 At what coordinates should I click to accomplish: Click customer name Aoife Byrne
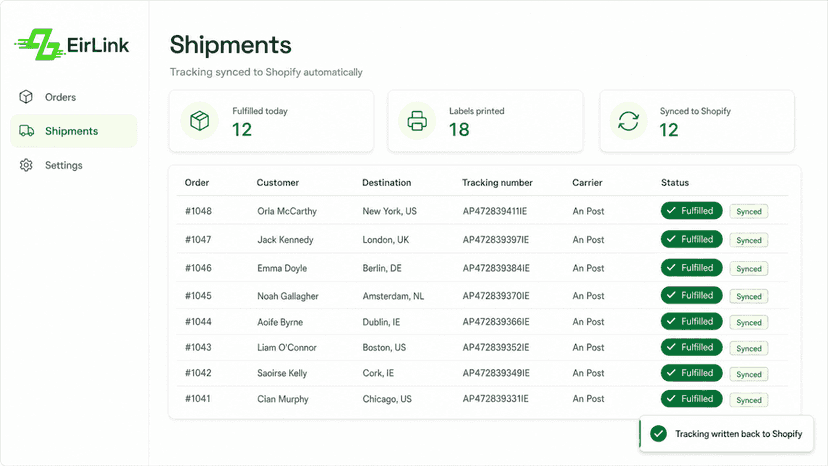pos(280,322)
